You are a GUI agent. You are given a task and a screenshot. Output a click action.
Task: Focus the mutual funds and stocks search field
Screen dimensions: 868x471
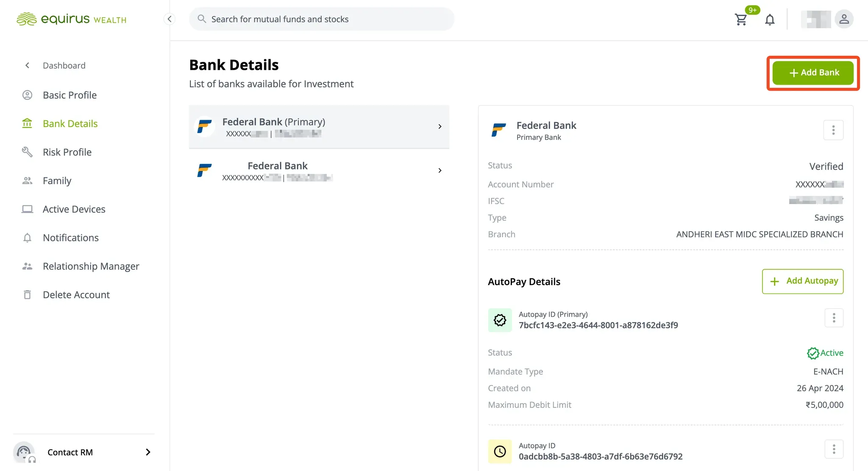[x=321, y=19]
